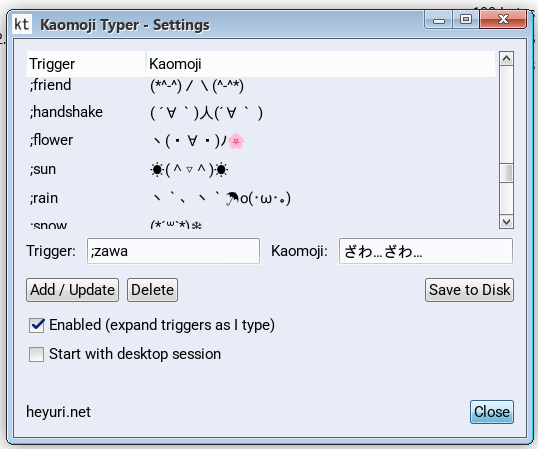Click the scrollbar up arrow
The width and height of the screenshot is (538, 449).
tap(506, 59)
